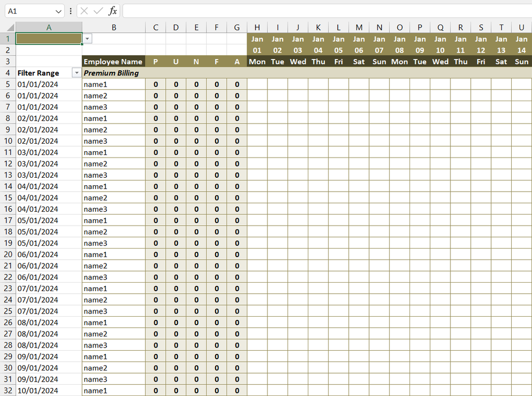
Task: Click the date 10/01/2024 in row 32
Action: [49, 391]
